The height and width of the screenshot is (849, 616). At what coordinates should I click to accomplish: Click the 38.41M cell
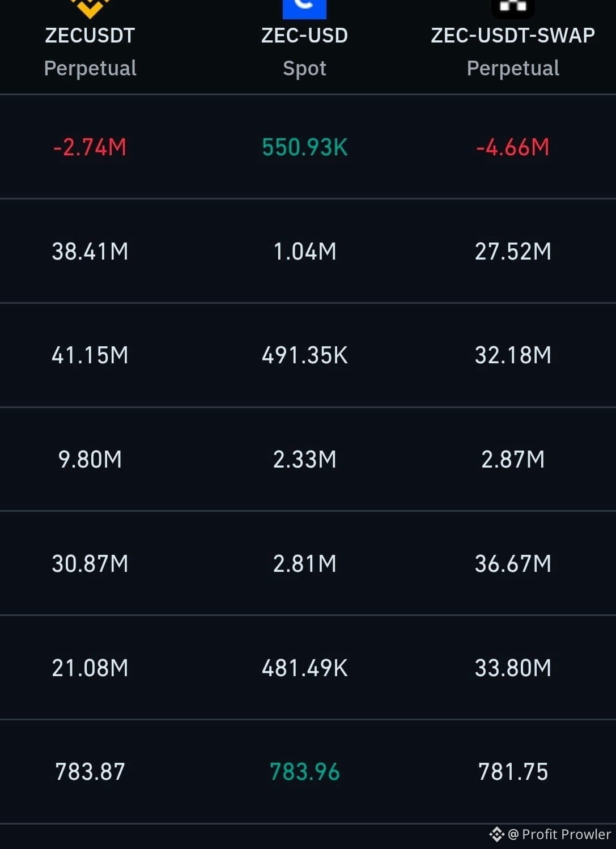click(90, 252)
